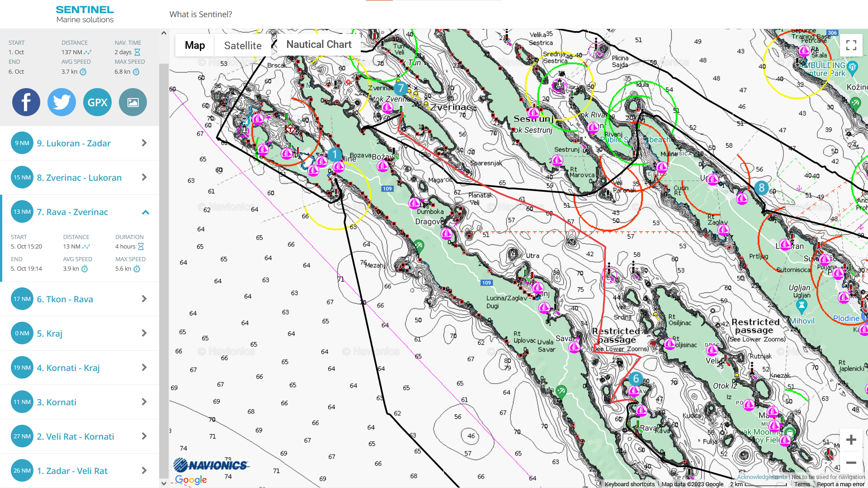Download route via GPX button
This screenshot has height=488, width=868.
97,102
